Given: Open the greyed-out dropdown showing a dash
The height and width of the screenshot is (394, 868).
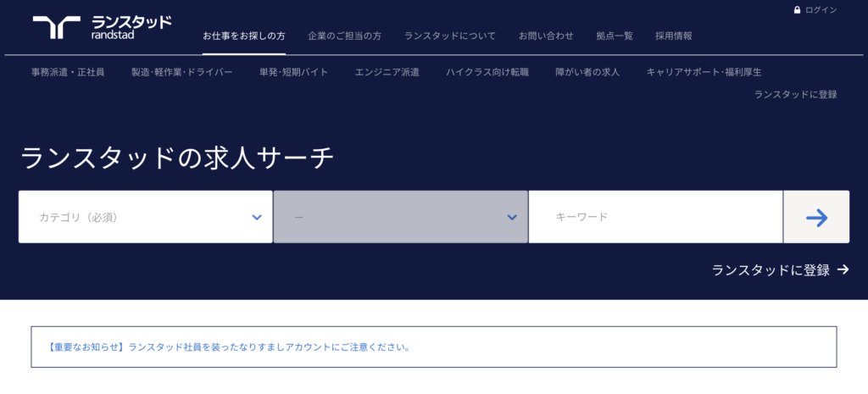Looking at the screenshot, I should pyautogui.click(x=401, y=217).
